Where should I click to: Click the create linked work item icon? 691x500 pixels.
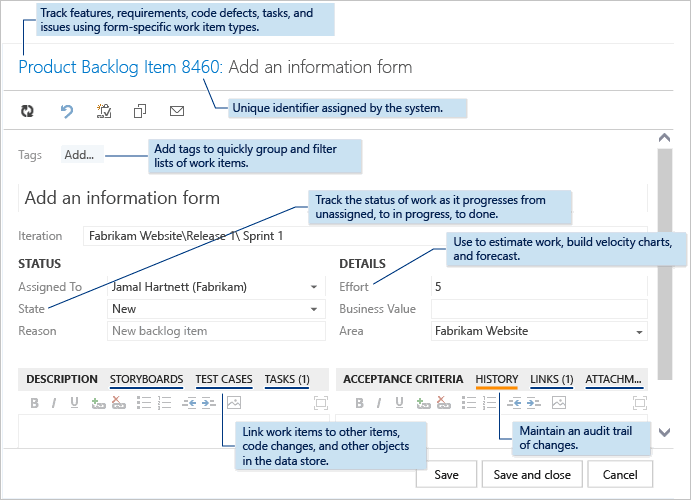click(x=104, y=111)
